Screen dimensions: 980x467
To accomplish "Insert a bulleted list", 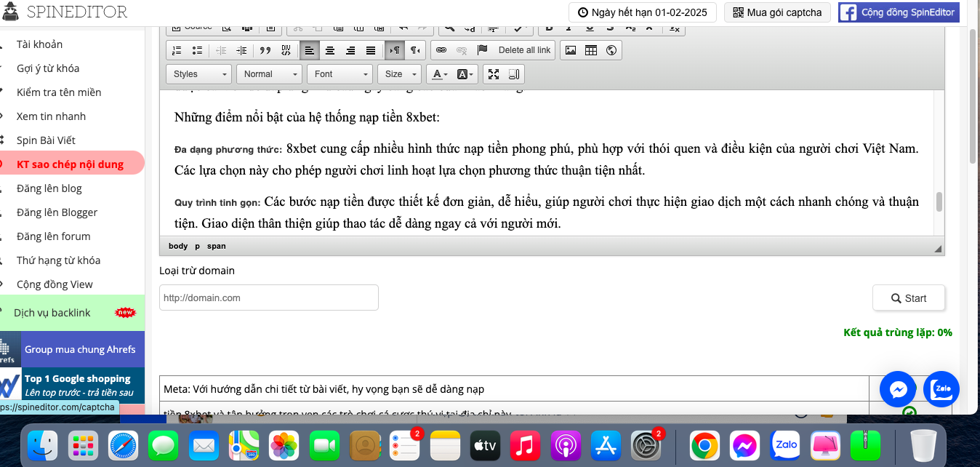I will pyautogui.click(x=197, y=50).
